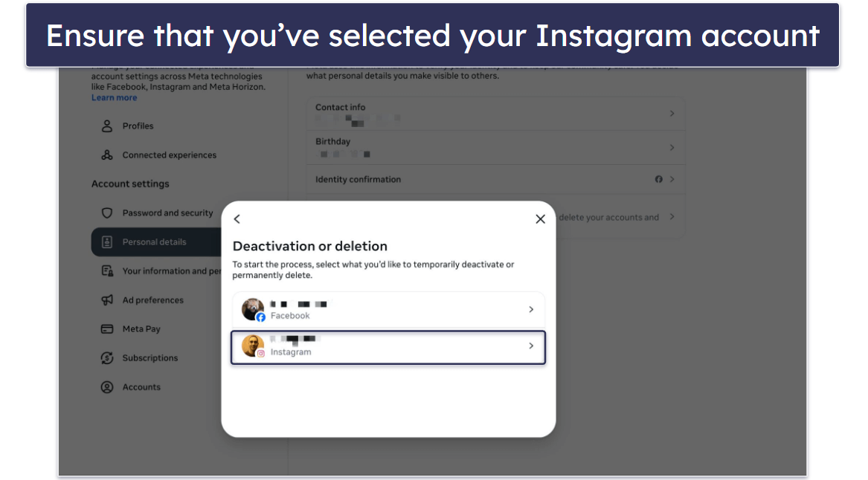This screenshot has width=868, height=480.
Task: Click the back arrow in the dialog
Action: click(237, 219)
